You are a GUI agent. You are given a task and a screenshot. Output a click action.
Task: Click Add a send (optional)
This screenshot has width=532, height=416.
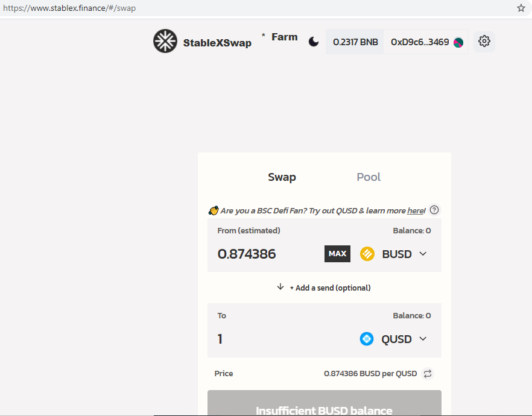click(x=330, y=288)
